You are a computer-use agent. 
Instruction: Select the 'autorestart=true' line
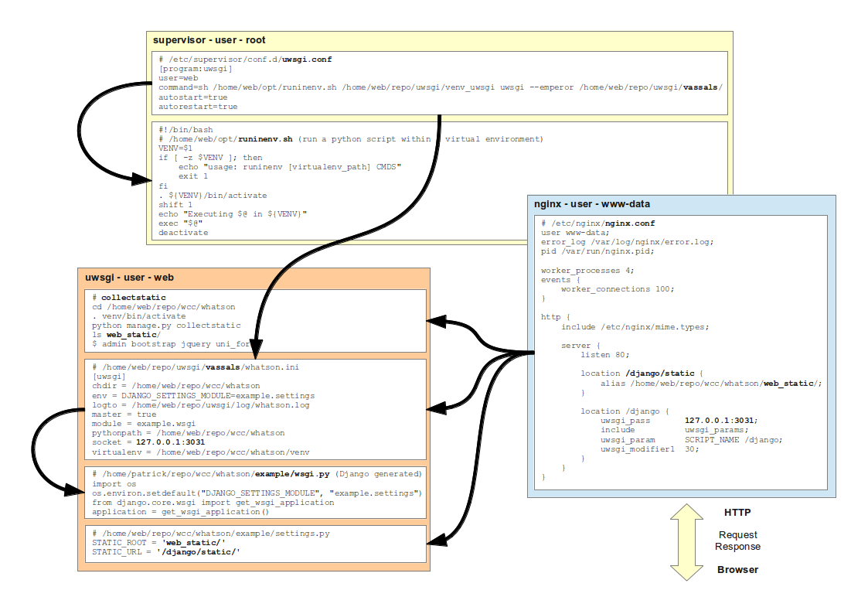(198, 106)
